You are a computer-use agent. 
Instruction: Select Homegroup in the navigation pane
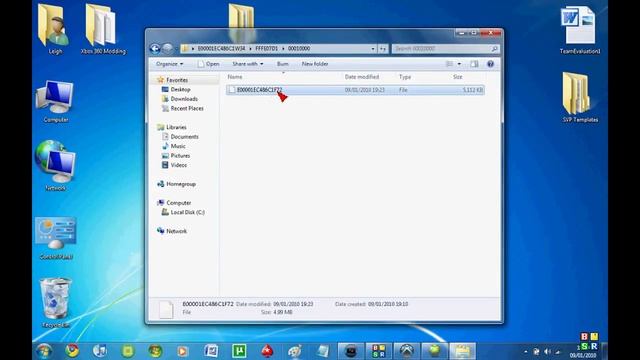(181, 184)
